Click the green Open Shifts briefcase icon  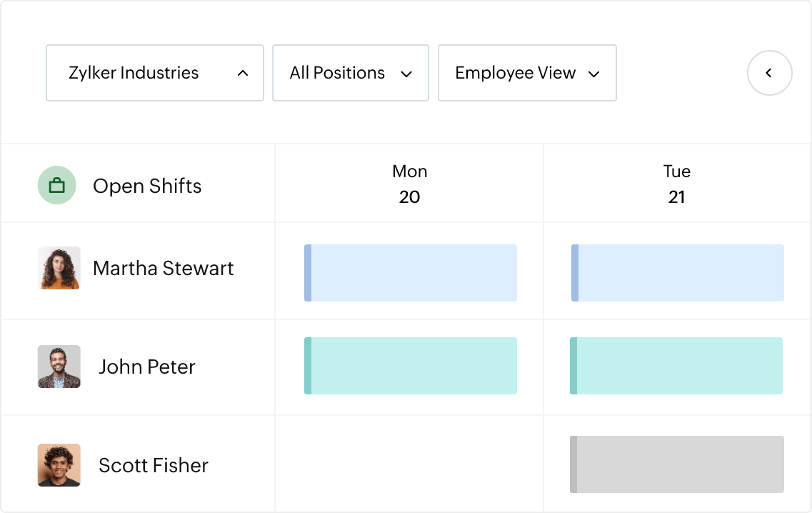56,184
